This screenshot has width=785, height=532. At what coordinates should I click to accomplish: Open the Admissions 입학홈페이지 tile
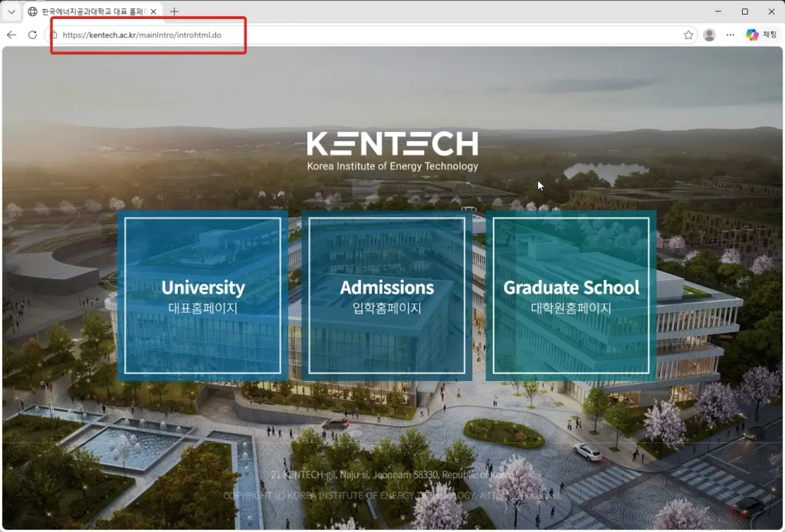386,296
